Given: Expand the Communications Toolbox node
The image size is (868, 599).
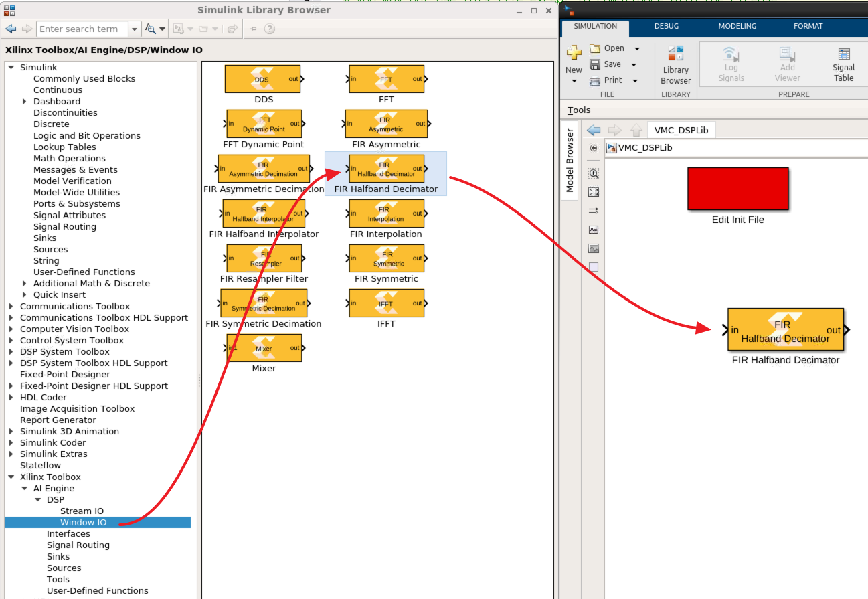Looking at the screenshot, I should coord(11,307).
